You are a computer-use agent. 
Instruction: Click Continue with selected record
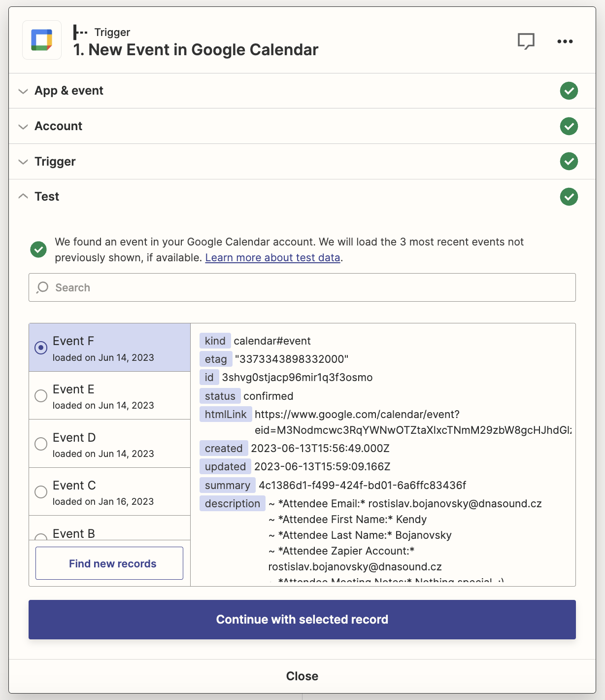tap(302, 620)
